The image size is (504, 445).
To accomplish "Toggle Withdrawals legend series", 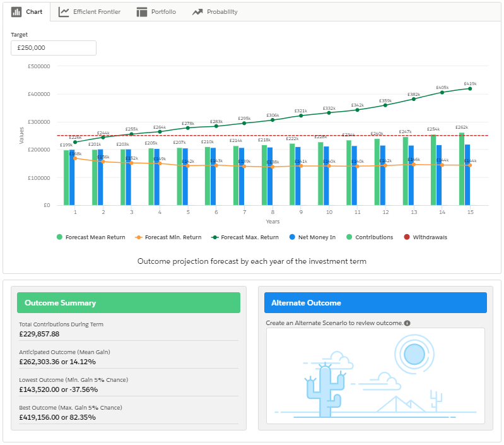I will click(426, 237).
